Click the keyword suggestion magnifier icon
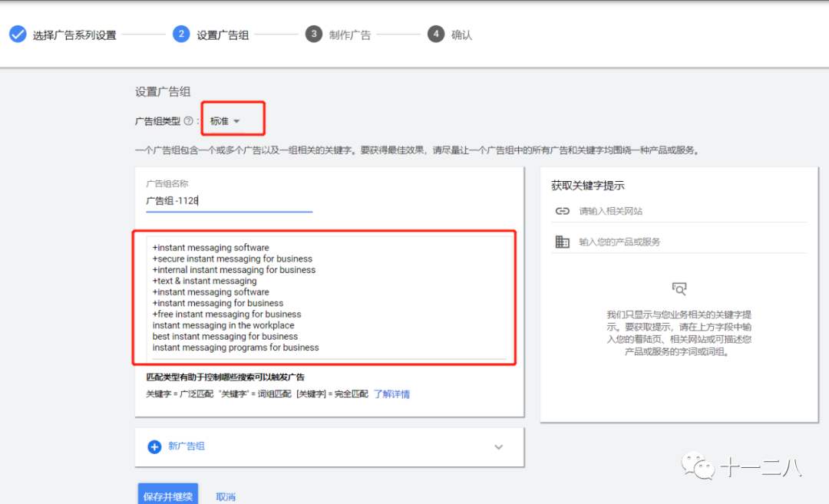This screenshot has width=829, height=504. click(679, 289)
